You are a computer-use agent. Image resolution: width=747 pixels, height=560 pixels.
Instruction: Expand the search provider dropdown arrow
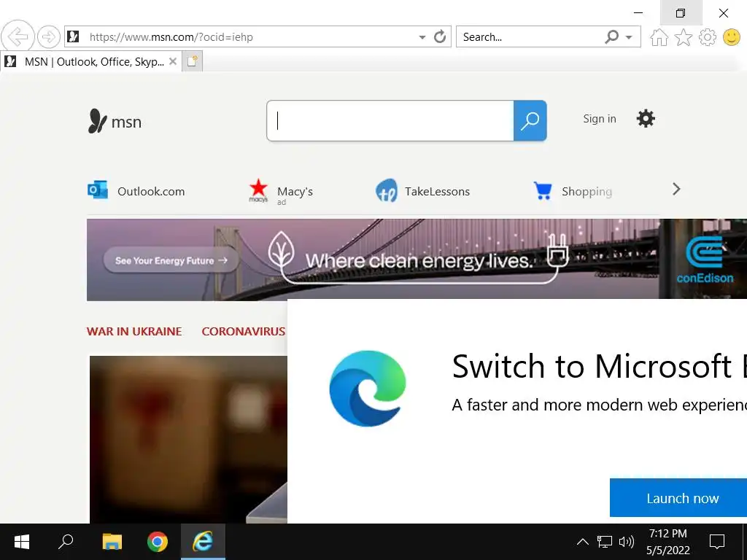(x=629, y=37)
